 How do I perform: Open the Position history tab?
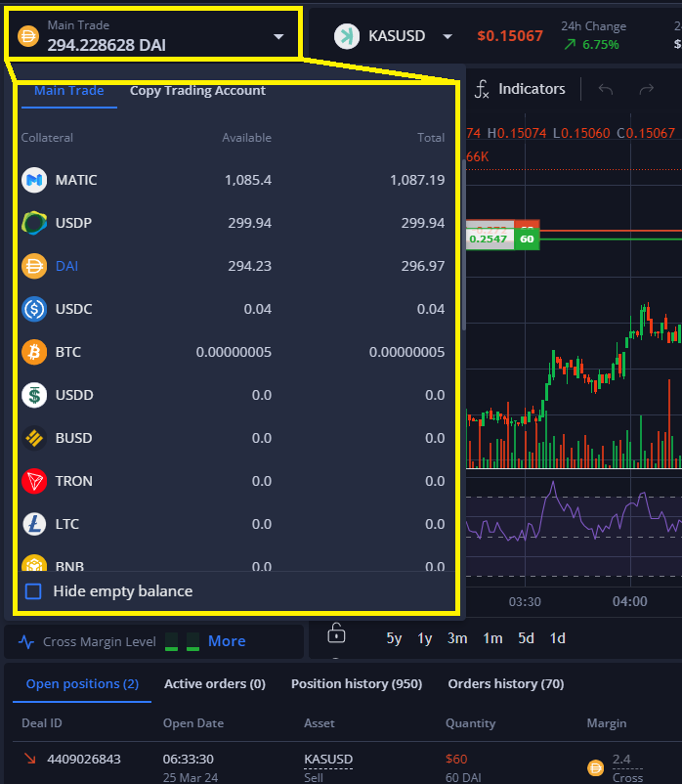click(356, 684)
